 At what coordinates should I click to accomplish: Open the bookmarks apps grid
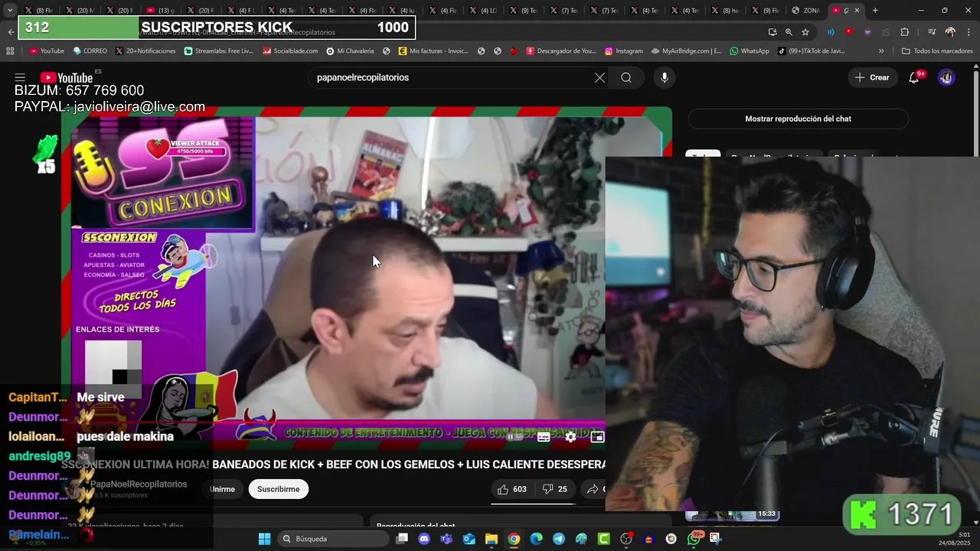tap(10, 51)
